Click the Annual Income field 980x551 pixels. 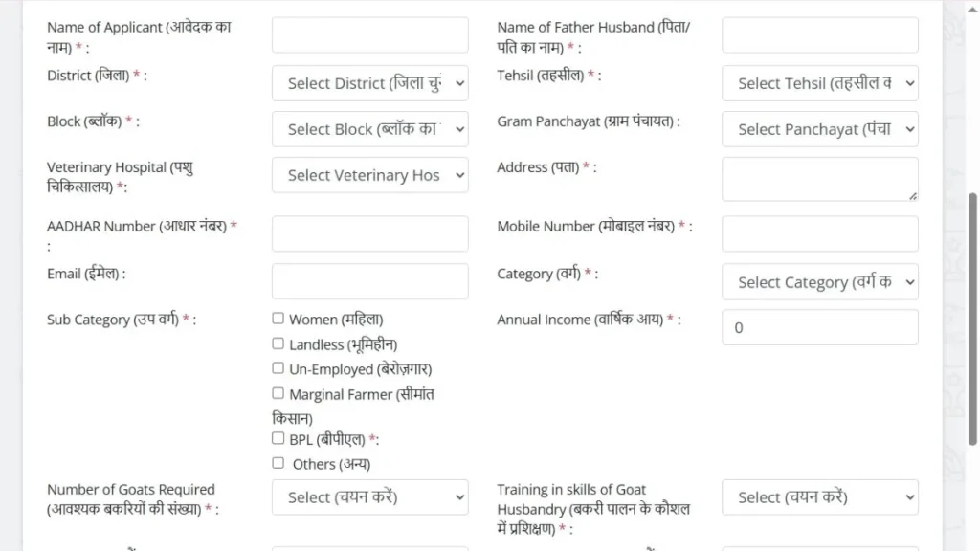[x=819, y=327]
